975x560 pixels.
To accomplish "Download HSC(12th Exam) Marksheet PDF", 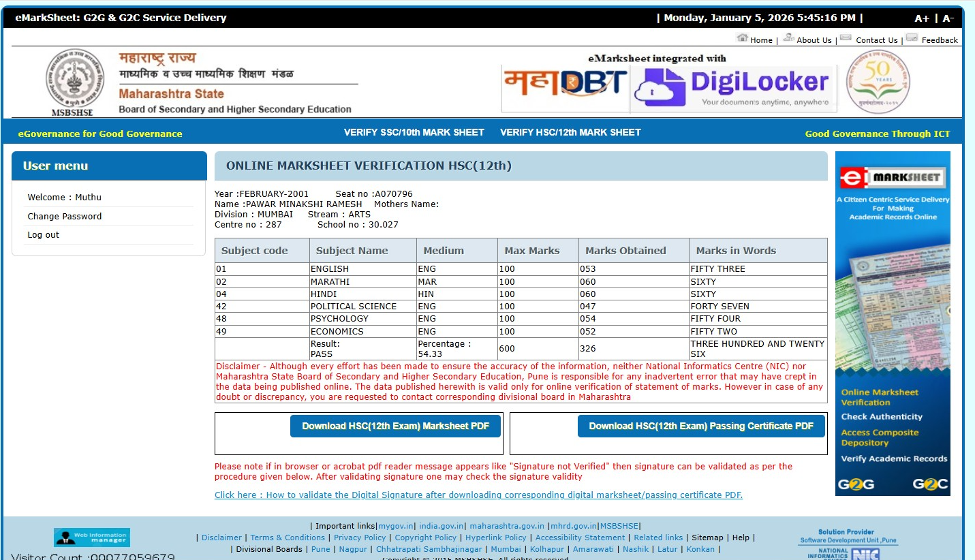I will [x=396, y=426].
